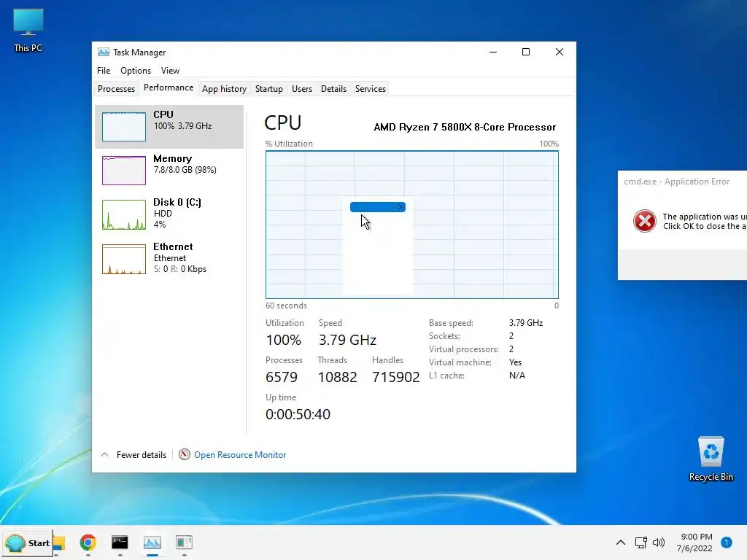Click the blue highlighted item in the popup
Screen dimensions: 747x560
[378, 206]
